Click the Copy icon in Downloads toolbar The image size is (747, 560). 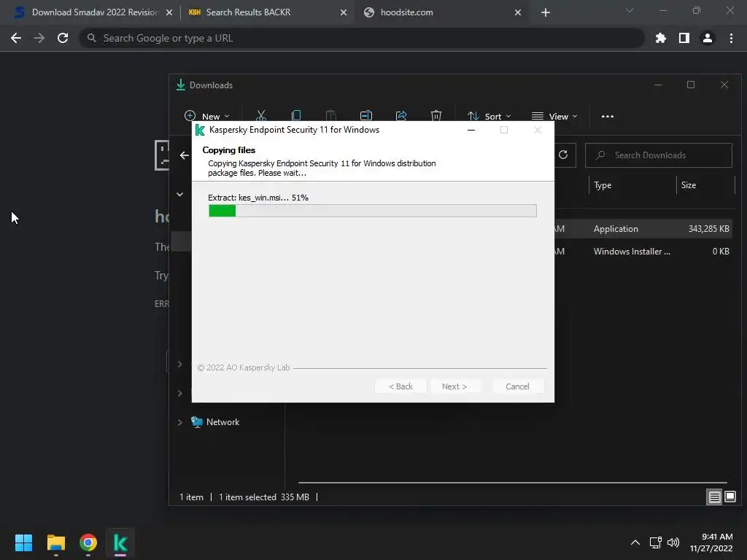click(296, 116)
